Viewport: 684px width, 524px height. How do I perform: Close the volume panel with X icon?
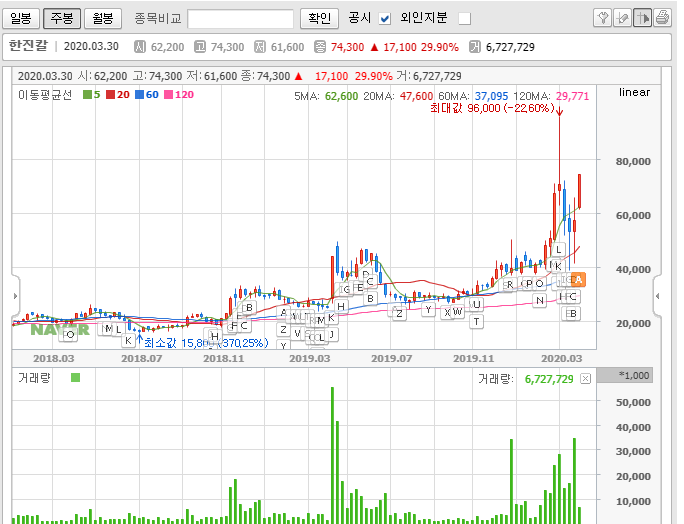pos(585,379)
